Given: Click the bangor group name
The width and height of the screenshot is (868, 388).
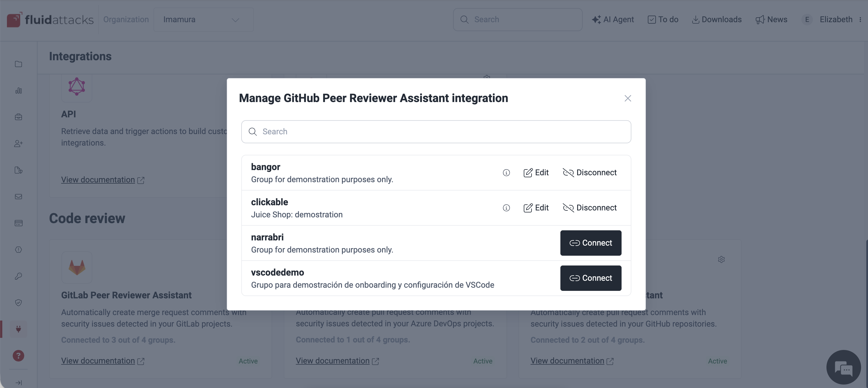Looking at the screenshot, I should point(265,167).
